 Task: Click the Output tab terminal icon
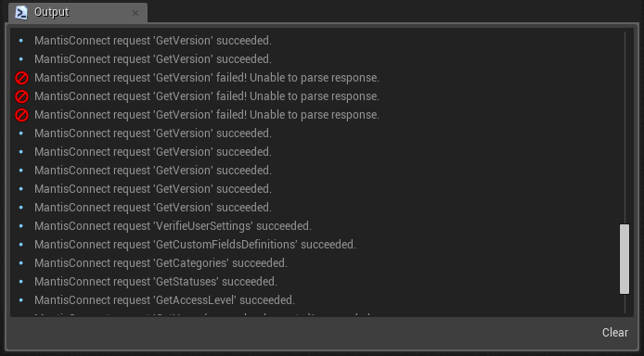[x=21, y=13]
